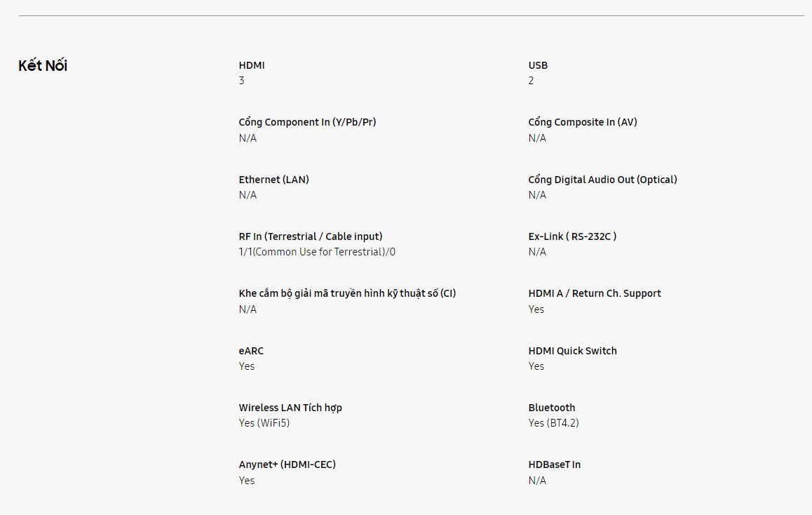Click RF In (Terrestrial / Cable input) label

pos(311,236)
